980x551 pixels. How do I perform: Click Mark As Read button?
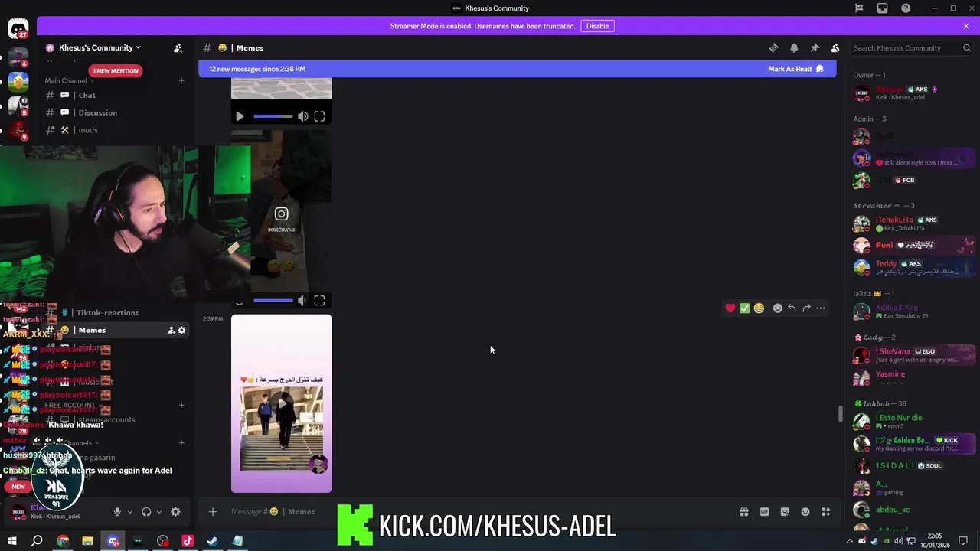[795, 69]
